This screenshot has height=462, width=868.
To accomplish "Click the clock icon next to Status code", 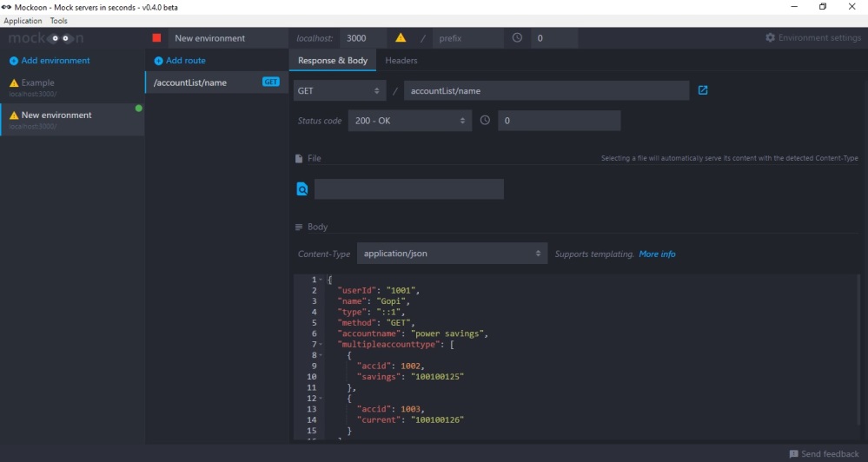I will tap(485, 120).
